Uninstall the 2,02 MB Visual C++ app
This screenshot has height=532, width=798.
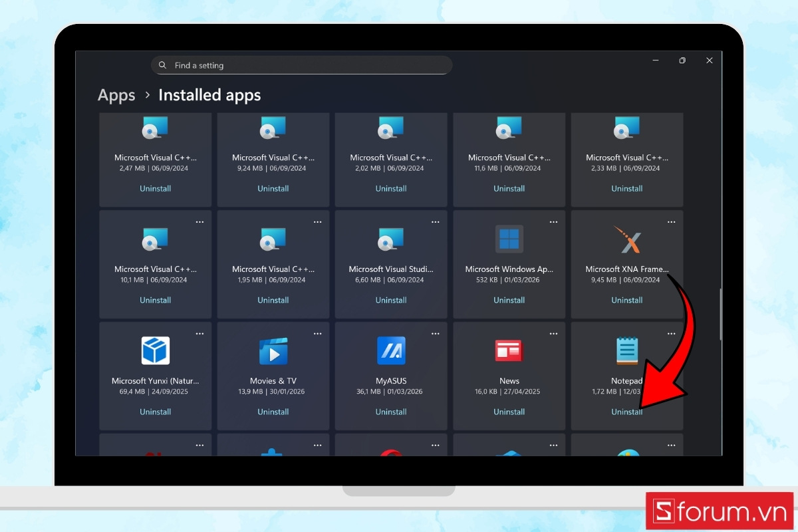[x=391, y=189]
